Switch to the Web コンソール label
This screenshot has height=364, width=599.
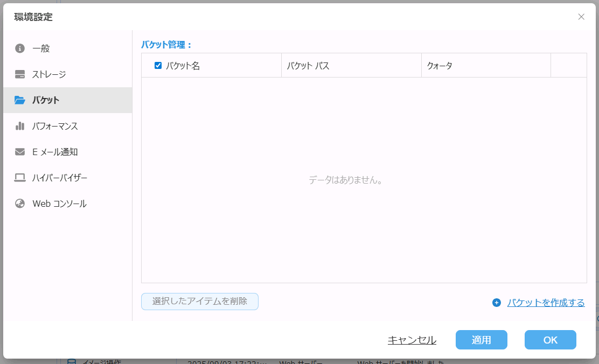coord(59,204)
